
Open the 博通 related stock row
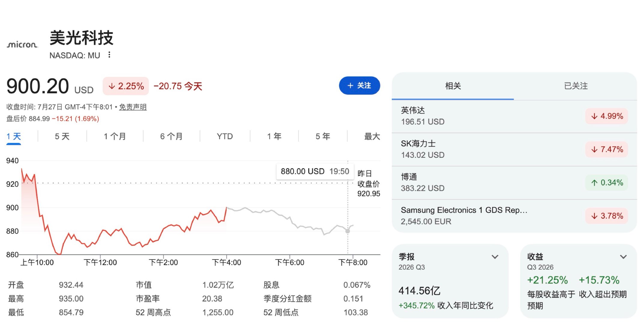(x=514, y=183)
